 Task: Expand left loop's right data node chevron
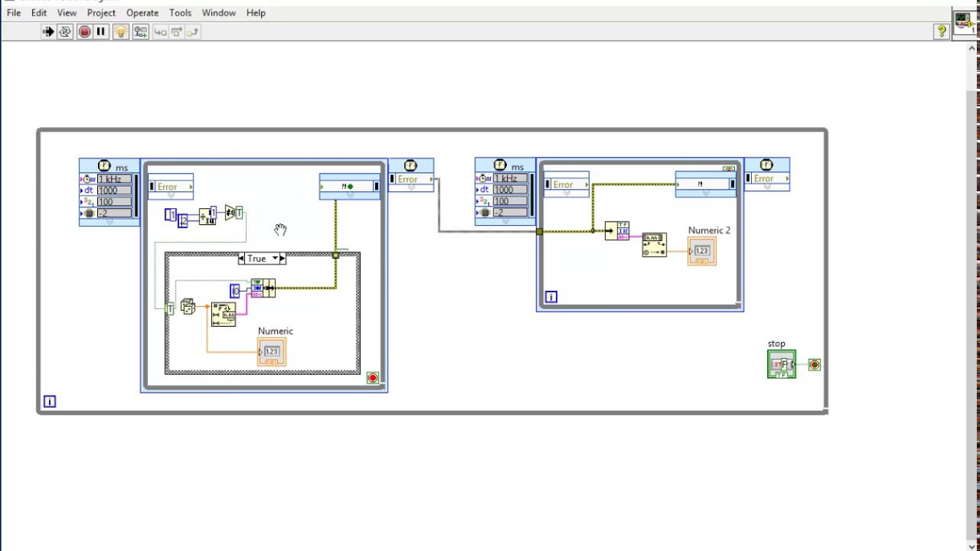[350, 196]
